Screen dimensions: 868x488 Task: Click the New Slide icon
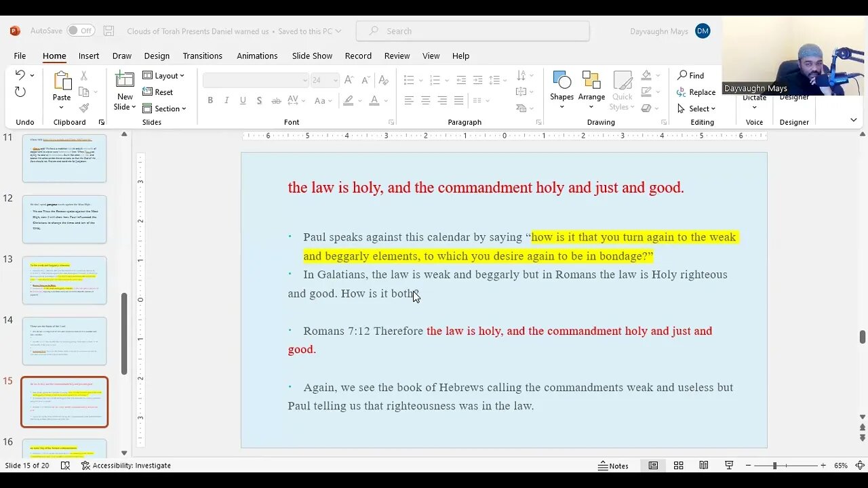(x=125, y=80)
